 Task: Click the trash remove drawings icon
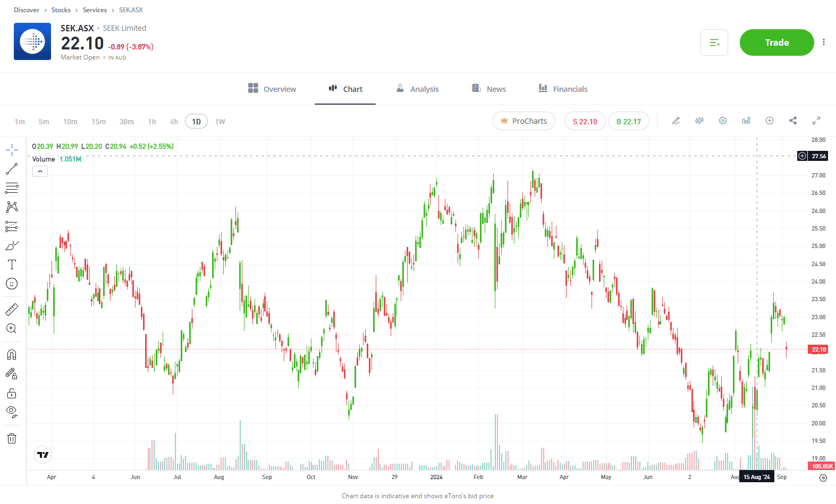pos(12,438)
